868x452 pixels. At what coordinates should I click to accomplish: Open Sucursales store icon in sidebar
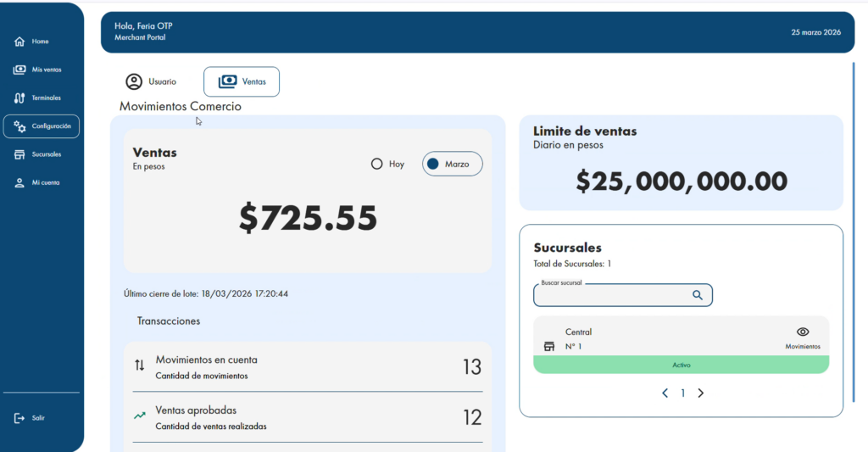pyautogui.click(x=19, y=154)
